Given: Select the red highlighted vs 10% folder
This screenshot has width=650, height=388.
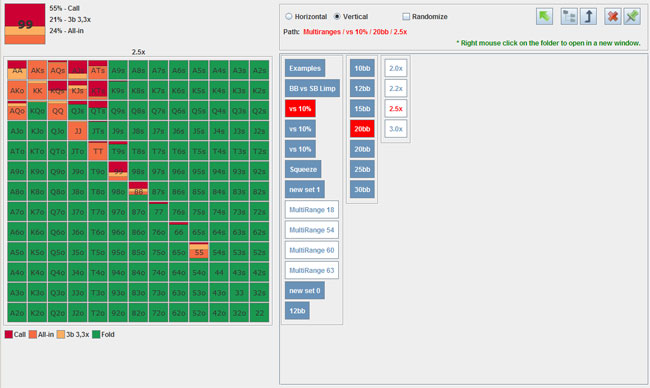Looking at the screenshot, I should tap(300, 109).
